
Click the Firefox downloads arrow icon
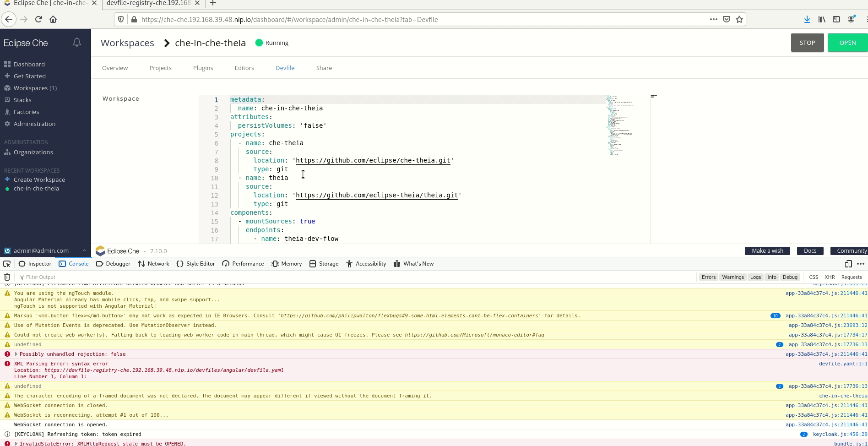coord(807,19)
